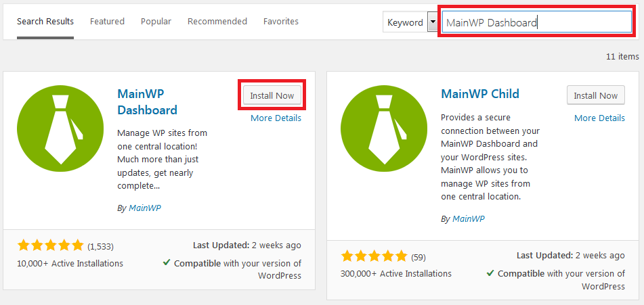Click the MainWP author link under Child
Screen dimensions: 644x305
469,219
